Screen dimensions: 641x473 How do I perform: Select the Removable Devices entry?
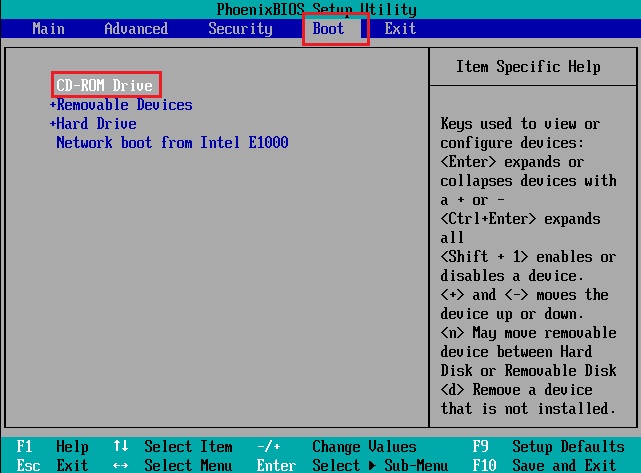coord(124,105)
